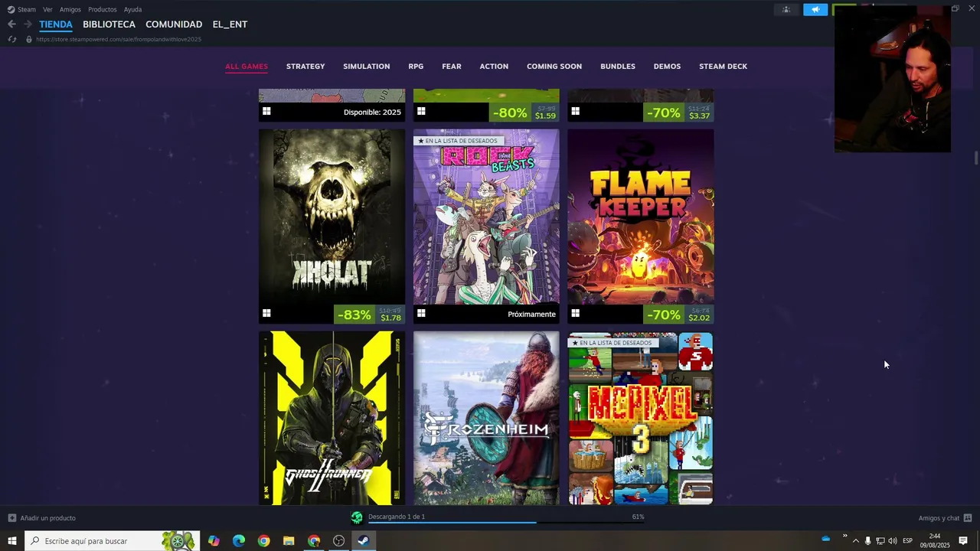This screenshot has height=551, width=980.
Task: Open the Windows Start menu
Action: [x=12, y=541]
